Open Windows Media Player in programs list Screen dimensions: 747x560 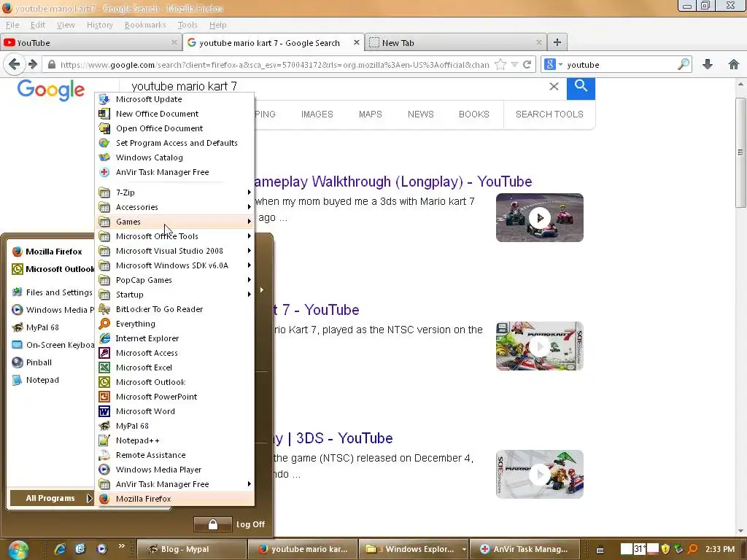pos(174,470)
